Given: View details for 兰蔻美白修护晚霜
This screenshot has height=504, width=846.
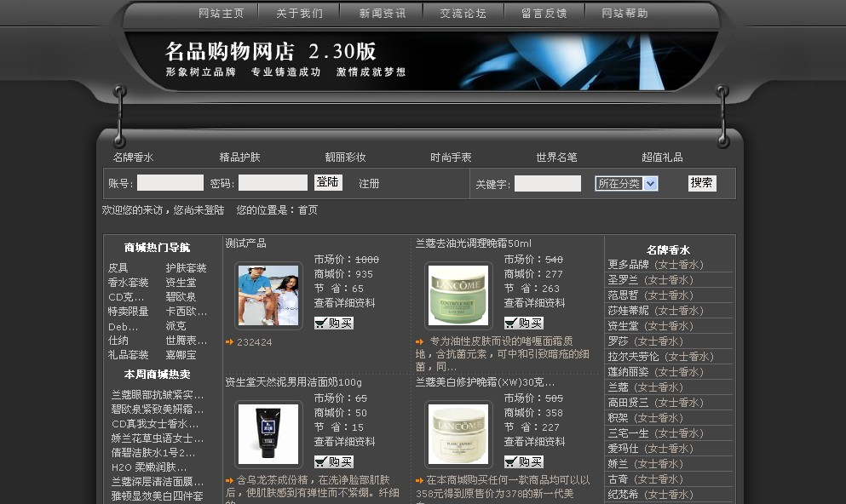Looking at the screenshot, I should pyautogui.click(x=534, y=442).
